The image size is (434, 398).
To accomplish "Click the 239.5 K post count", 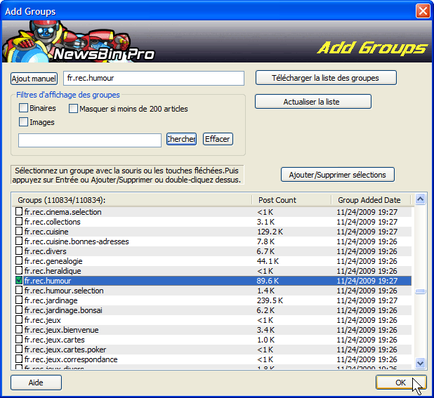I will click(x=270, y=300).
